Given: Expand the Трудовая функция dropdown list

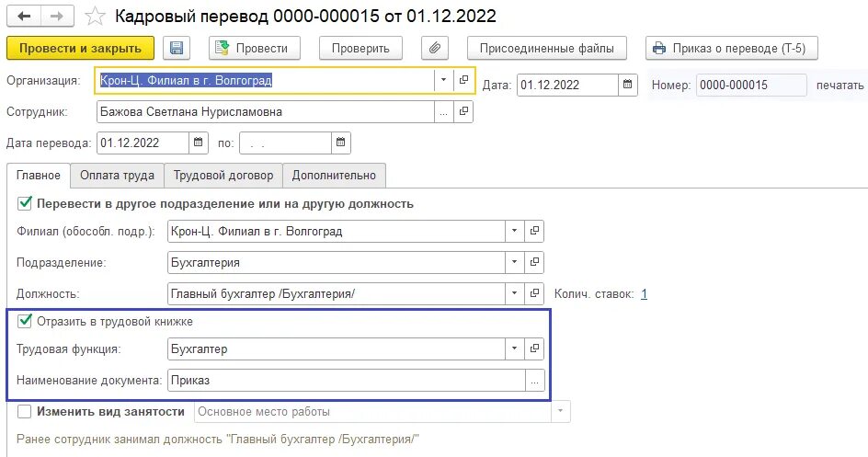Looking at the screenshot, I should pos(514,348).
